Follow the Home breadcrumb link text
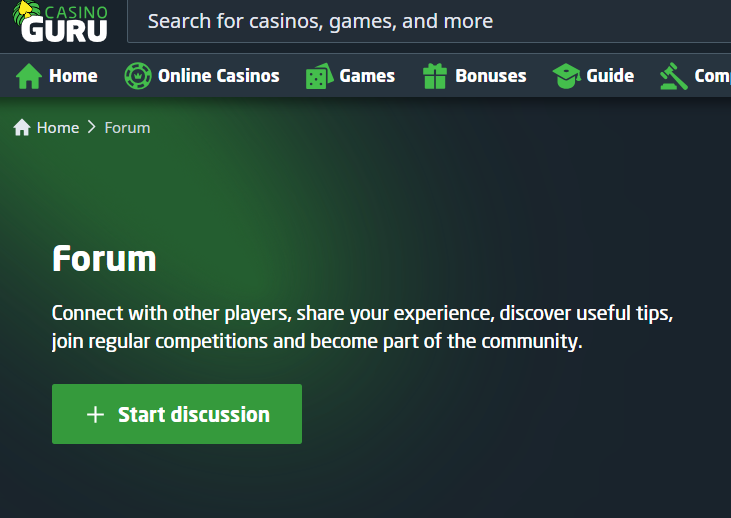 click(58, 128)
